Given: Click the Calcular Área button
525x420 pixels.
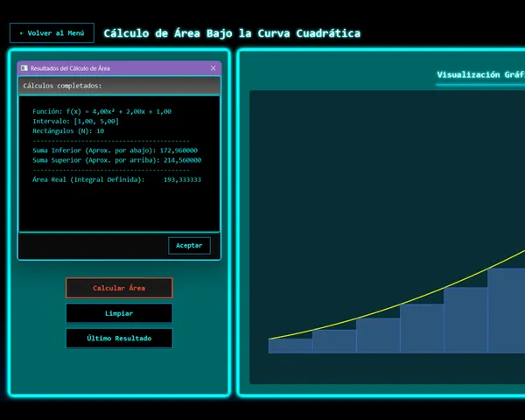Looking at the screenshot, I should pyautogui.click(x=119, y=288).
